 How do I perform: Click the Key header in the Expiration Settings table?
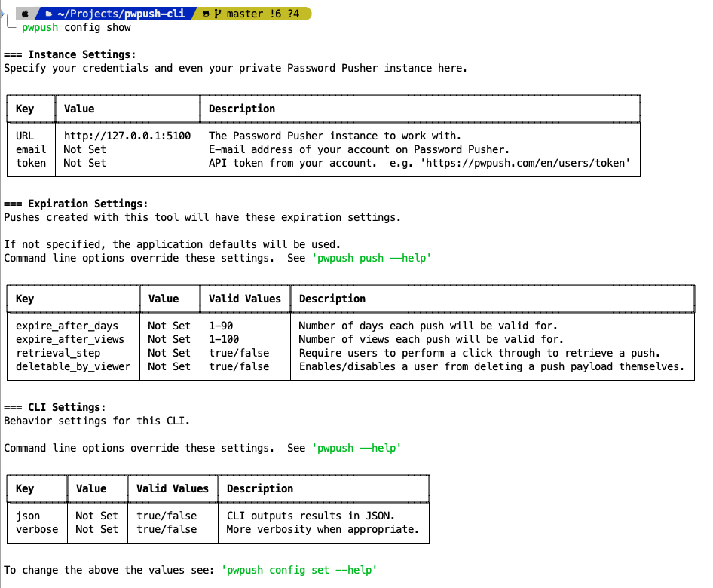(x=25, y=299)
